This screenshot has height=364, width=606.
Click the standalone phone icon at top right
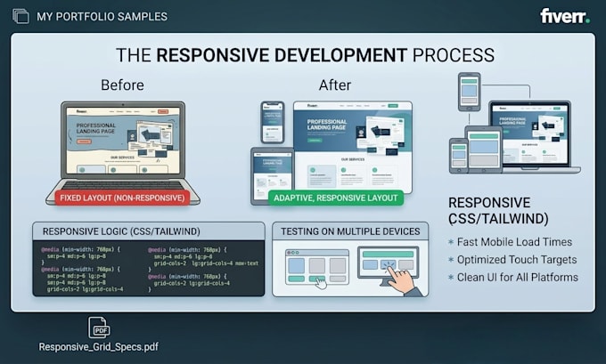point(469,92)
